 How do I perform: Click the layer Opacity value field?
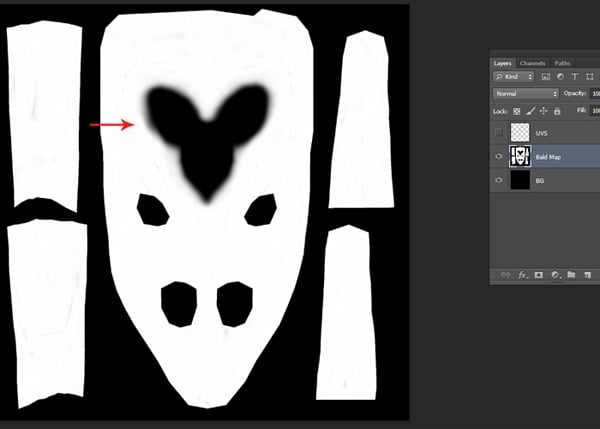[x=595, y=94]
